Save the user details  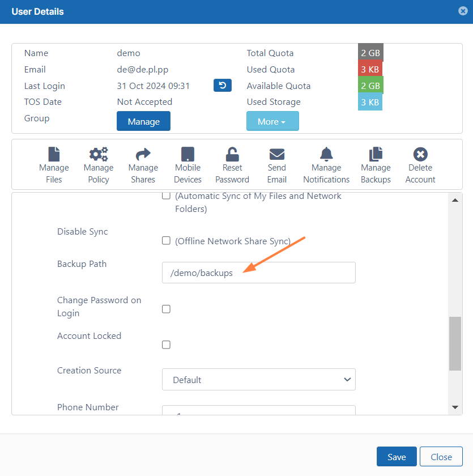[x=397, y=457]
